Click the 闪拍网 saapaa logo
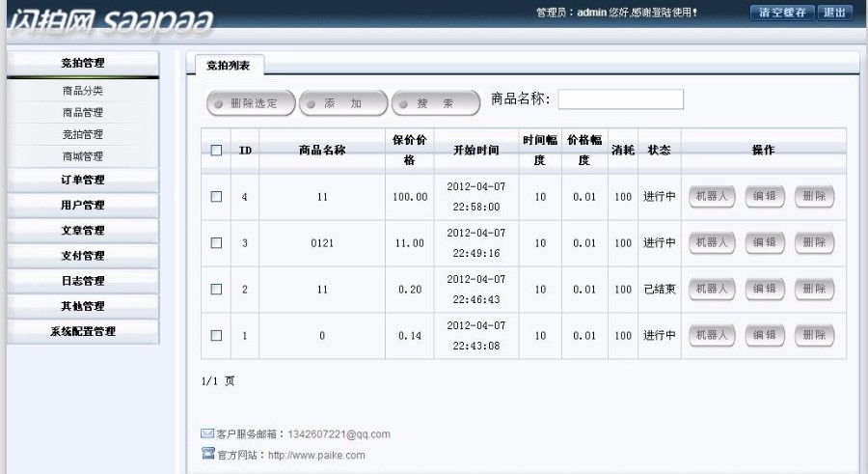The width and height of the screenshot is (868, 474). coord(111,23)
